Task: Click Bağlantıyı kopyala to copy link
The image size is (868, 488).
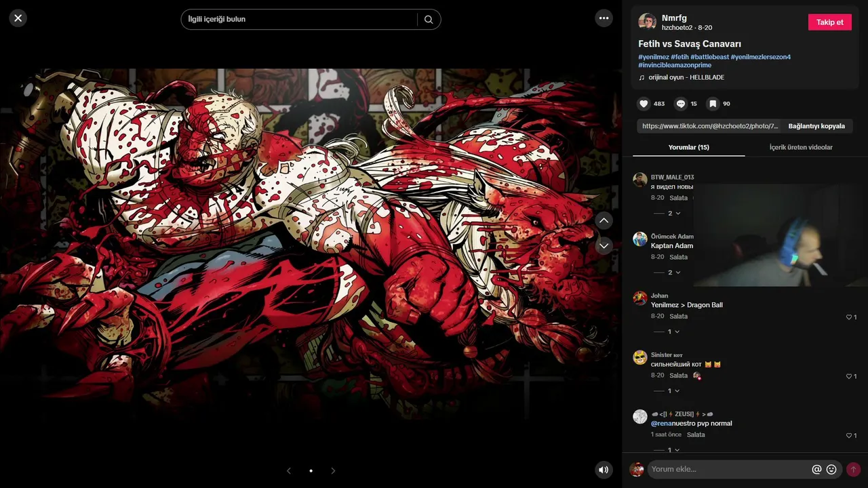Action: coord(816,126)
